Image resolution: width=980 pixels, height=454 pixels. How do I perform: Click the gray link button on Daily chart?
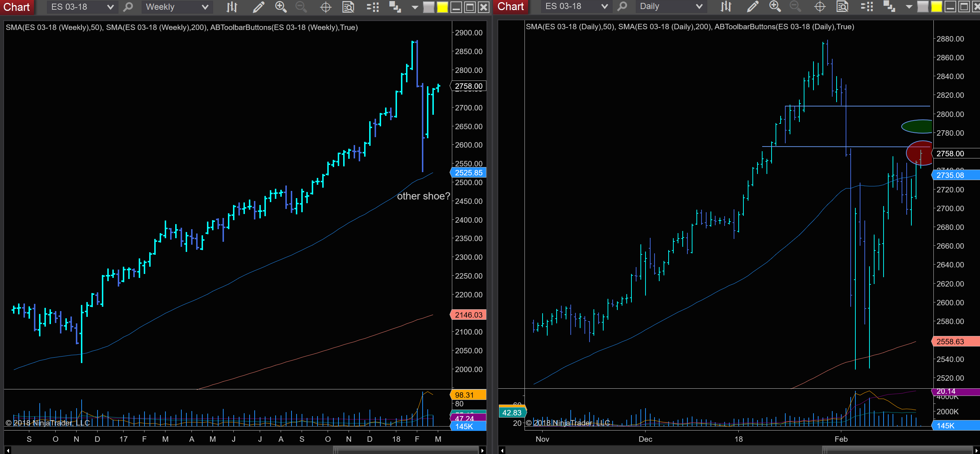tap(923, 7)
